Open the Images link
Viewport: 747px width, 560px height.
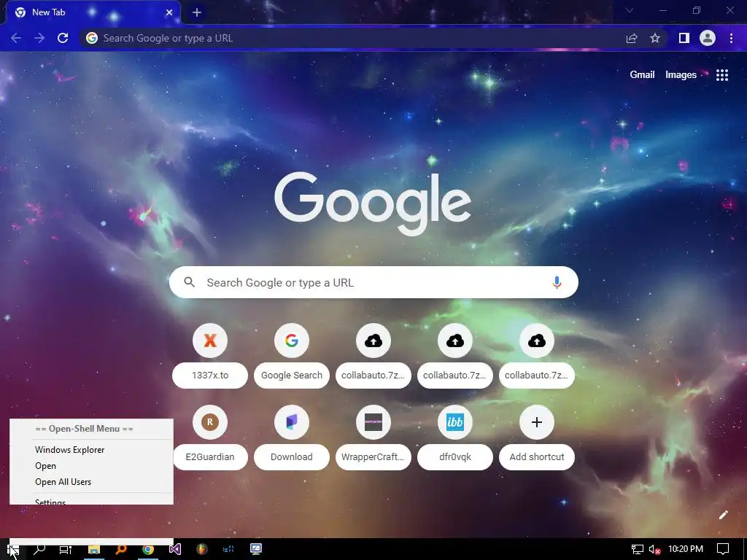(x=681, y=75)
